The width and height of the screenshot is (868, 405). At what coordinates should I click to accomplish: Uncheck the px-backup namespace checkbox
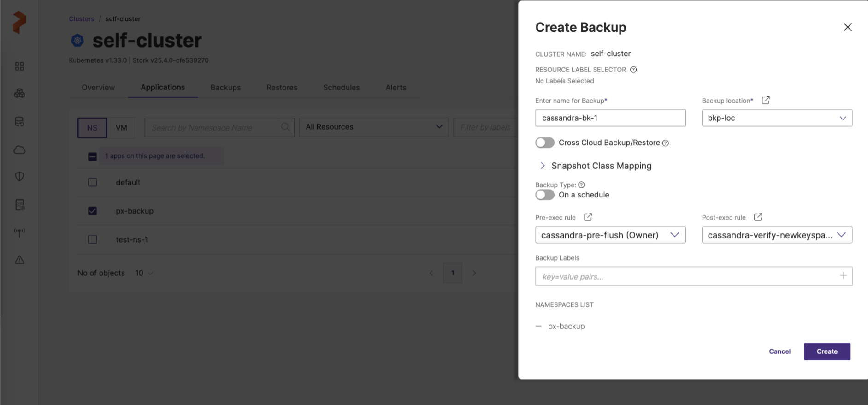(92, 211)
